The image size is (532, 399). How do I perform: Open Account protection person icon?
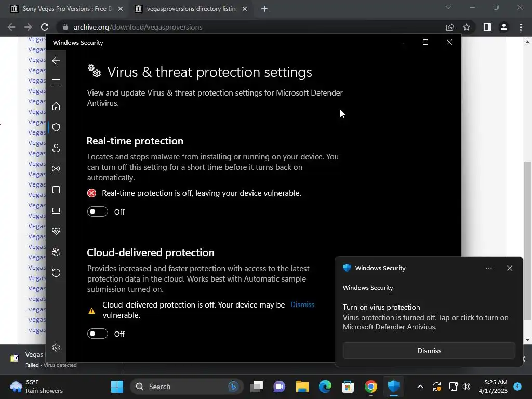(56, 148)
